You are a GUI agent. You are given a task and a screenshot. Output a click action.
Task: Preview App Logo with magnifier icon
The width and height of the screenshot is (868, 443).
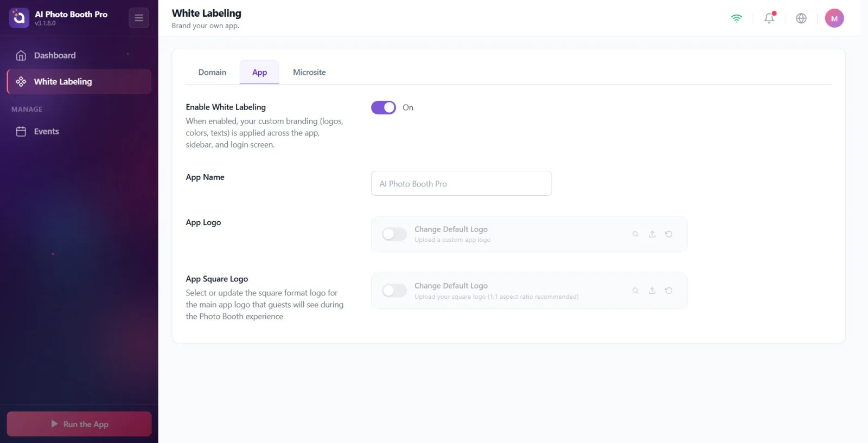click(635, 234)
